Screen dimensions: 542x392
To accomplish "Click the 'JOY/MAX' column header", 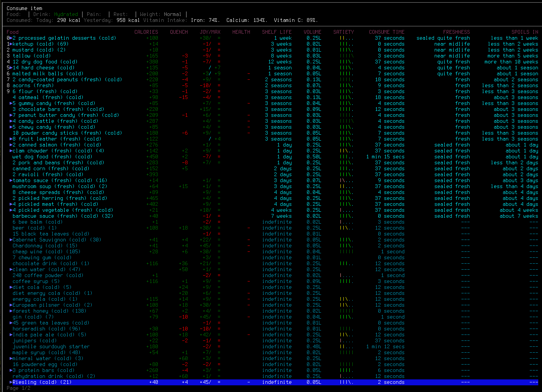I will coord(210,32).
